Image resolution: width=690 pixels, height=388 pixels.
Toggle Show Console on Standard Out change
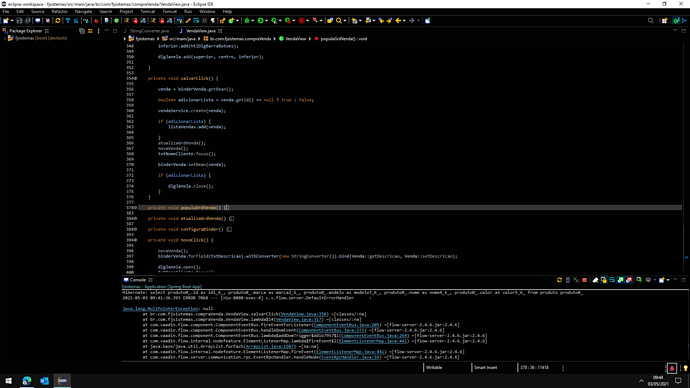tap(620, 280)
